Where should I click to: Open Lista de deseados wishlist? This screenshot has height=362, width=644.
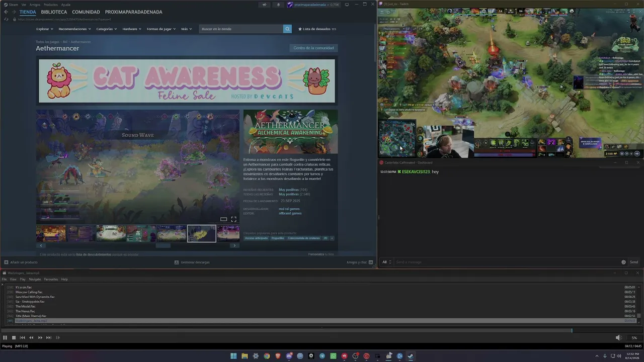pyautogui.click(x=317, y=29)
